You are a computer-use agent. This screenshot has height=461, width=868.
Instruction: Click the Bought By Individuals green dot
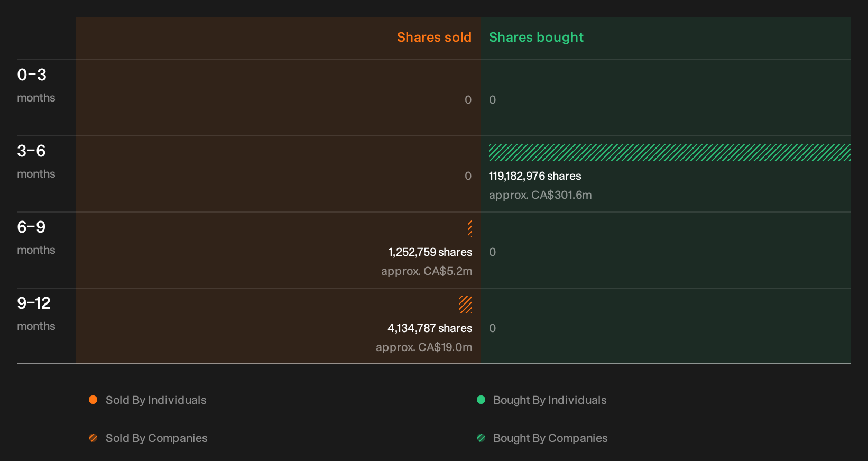pyautogui.click(x=481, y=400)
